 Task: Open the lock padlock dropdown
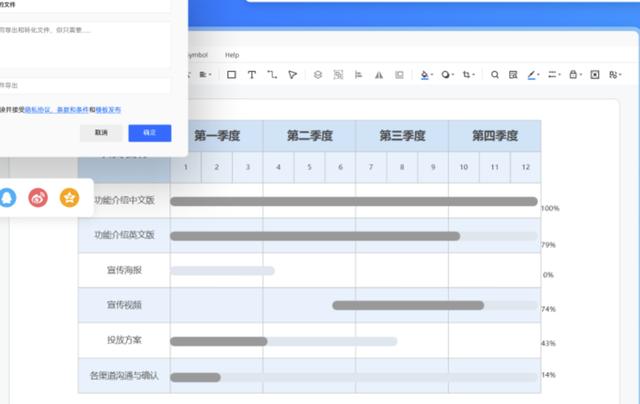tap(575, 75)
